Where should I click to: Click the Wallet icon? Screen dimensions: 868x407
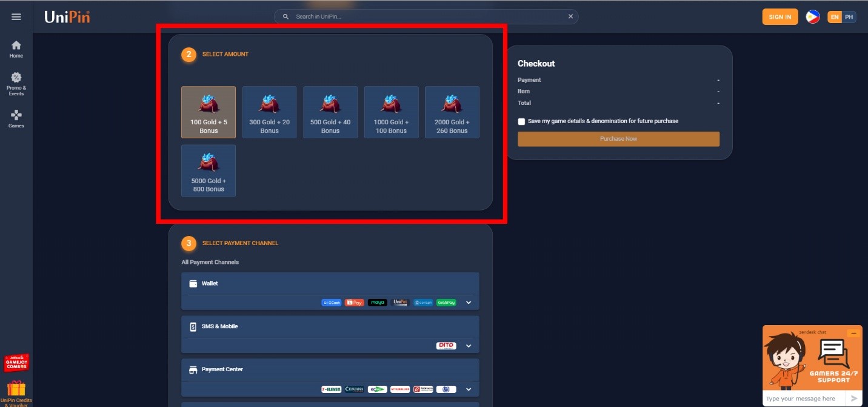193,284
